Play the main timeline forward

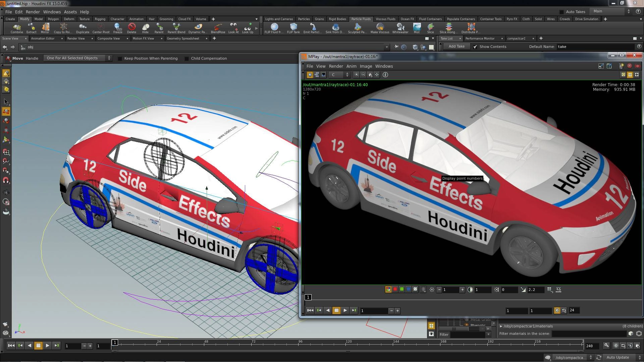[48, 346]
